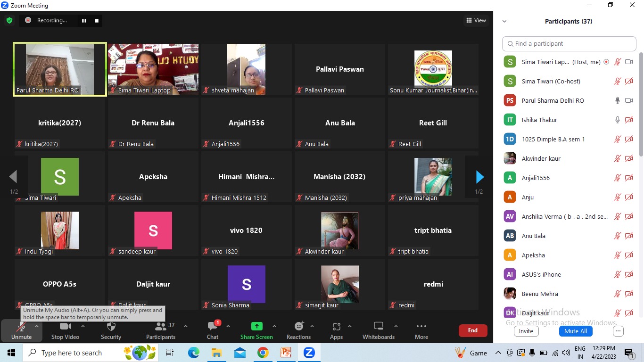Open the Security shield menu
The image size is (644, 362).
click(111, 330)
